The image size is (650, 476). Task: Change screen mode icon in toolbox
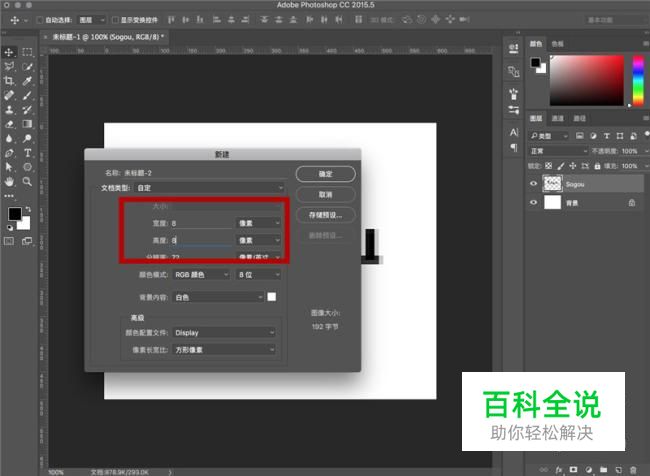[x=27, y=241]
